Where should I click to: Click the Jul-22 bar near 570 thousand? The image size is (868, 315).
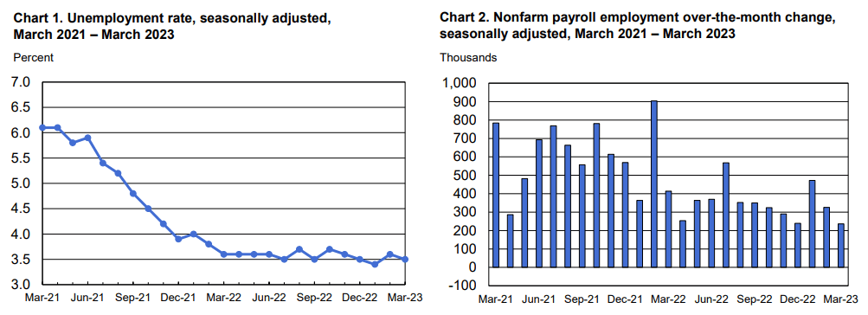coord(726,215)
